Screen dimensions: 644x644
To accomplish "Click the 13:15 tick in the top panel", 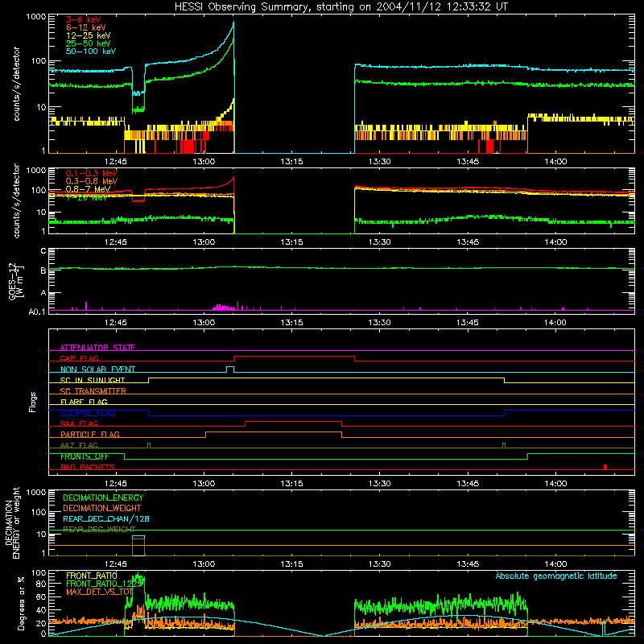I will (291, 162).
